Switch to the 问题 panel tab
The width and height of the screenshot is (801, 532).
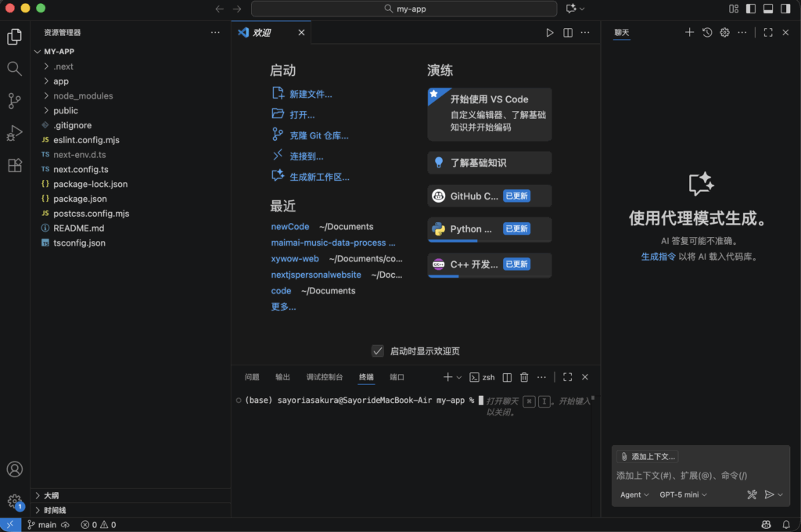click(252, 377)
